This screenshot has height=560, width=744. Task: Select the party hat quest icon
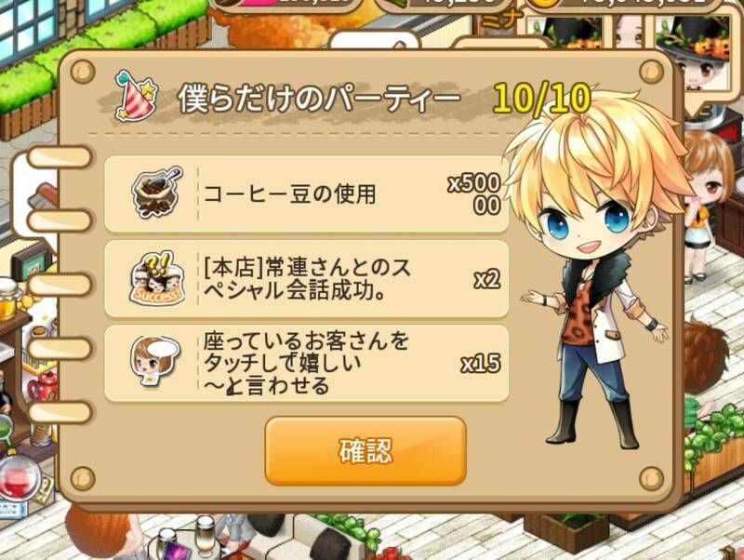(x=135, y=97)
